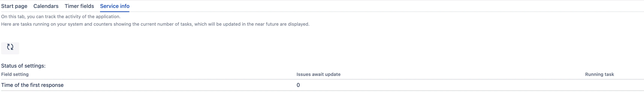
Task: Click the Running task column header
Action: tap(599, 74)
